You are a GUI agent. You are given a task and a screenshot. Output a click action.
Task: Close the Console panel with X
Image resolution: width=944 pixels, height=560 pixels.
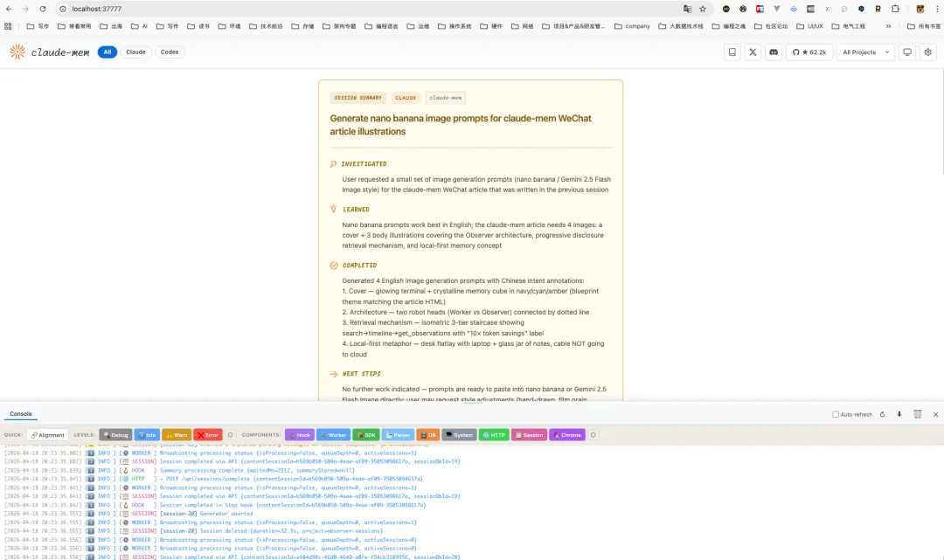[x=935, y=414]
